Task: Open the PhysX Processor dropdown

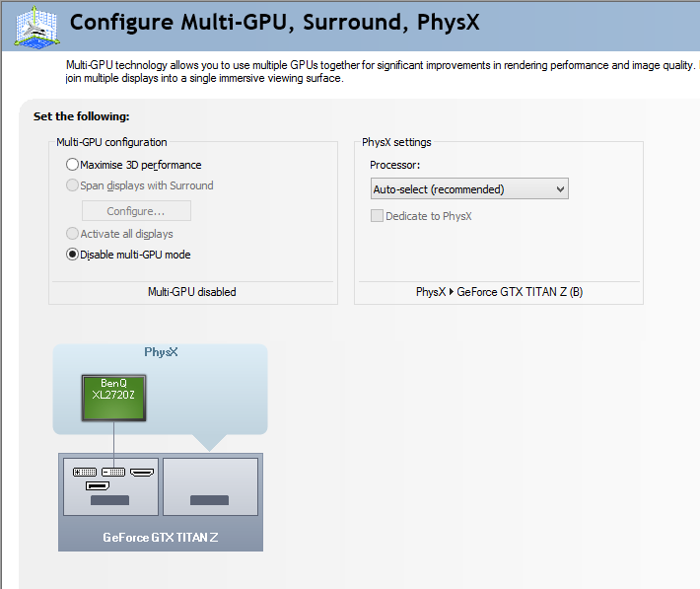Action: (x=469, y=188)
